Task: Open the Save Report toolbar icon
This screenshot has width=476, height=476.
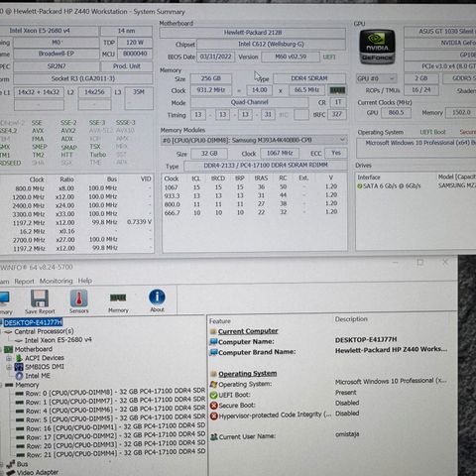Action: pyautogui.click(x=40, y=298)
